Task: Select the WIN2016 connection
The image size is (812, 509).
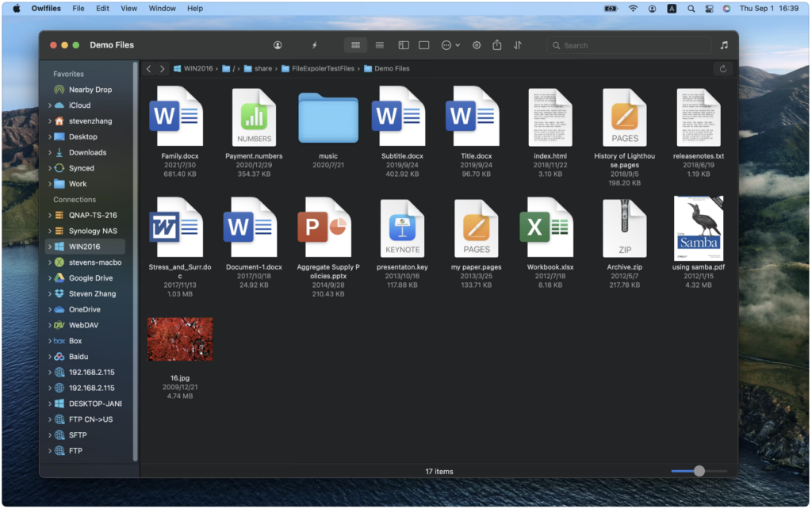Action: click(86, 247)
